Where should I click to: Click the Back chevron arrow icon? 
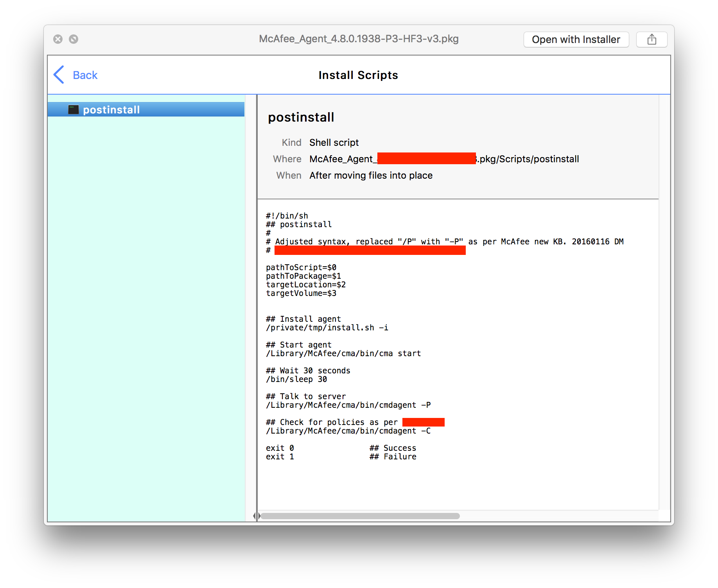59,75
